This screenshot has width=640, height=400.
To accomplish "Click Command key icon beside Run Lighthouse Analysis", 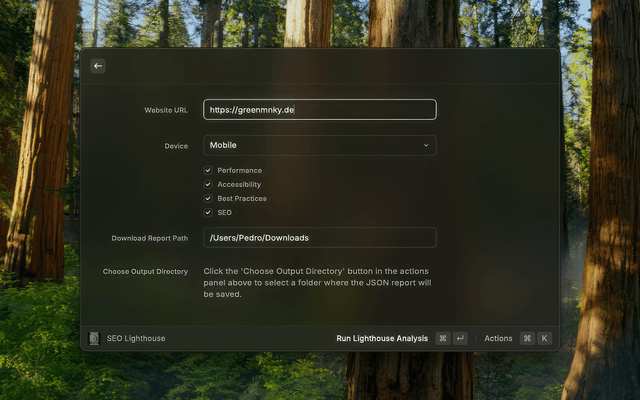I will [443, 338].
